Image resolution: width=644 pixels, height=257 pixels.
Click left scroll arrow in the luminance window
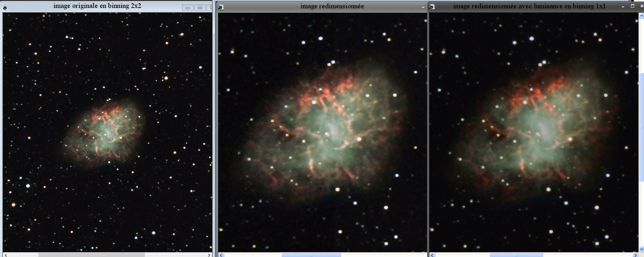(432, 255)
